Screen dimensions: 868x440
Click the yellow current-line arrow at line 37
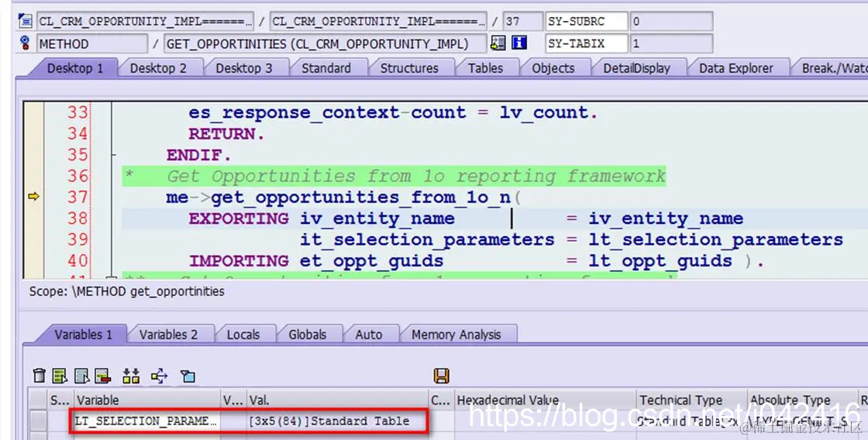pos(33,197)
